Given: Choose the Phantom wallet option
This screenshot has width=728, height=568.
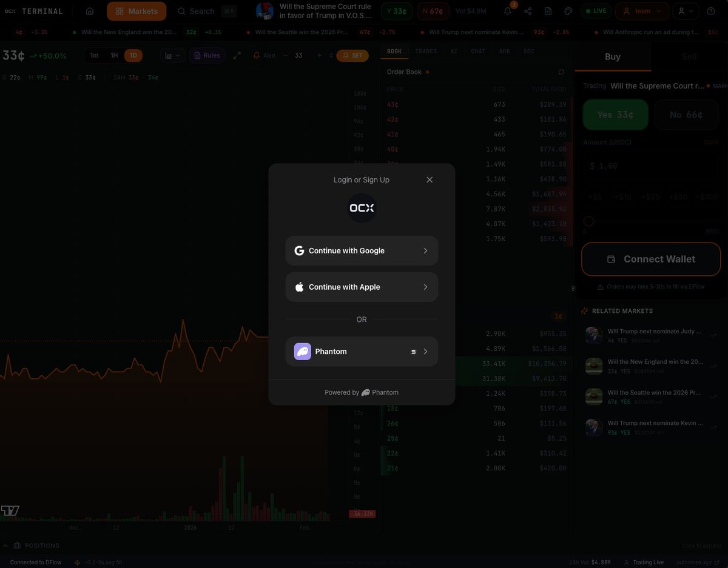Looking at the screenshot, I should pos(362,352).
